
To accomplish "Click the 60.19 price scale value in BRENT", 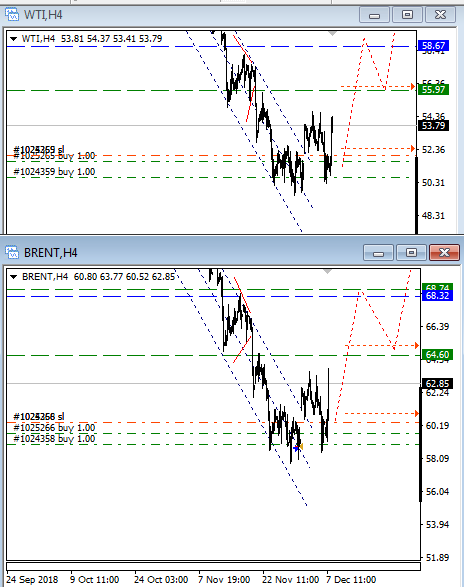I will click(x=437, y=426).
